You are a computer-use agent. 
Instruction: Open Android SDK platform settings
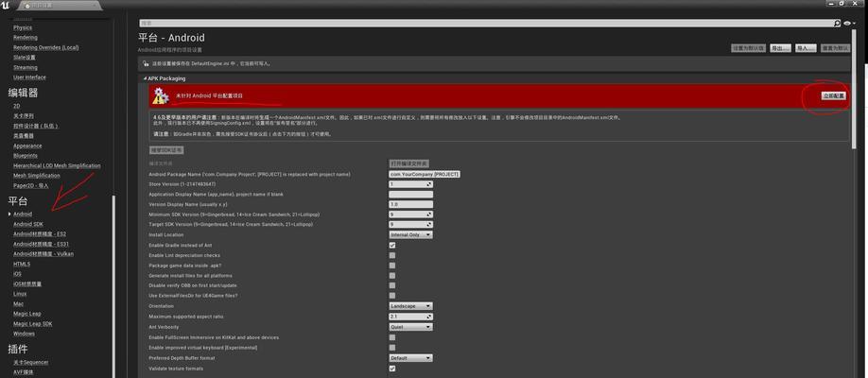pos(28,224)
